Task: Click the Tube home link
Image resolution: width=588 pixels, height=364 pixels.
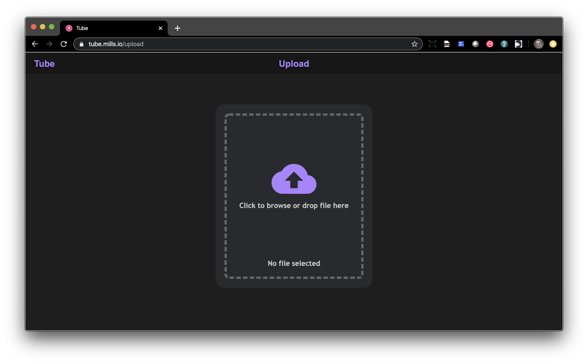Action: (44, 64)
